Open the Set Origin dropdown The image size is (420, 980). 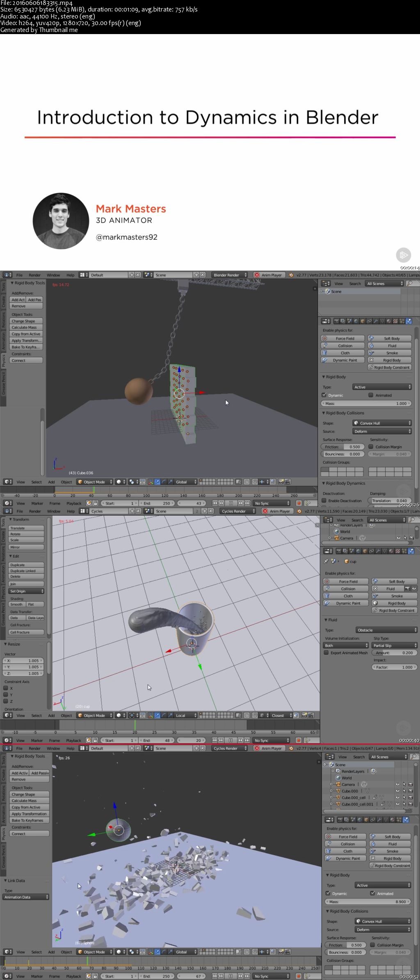click(x=26, y=591)
